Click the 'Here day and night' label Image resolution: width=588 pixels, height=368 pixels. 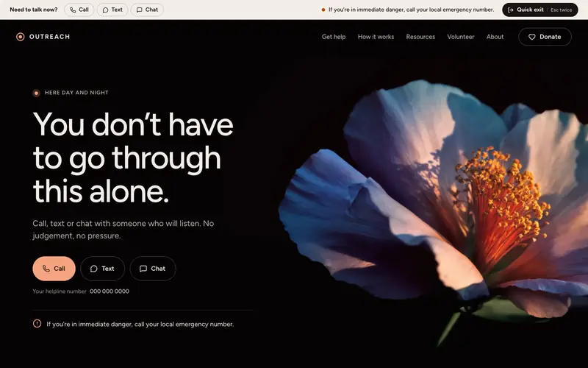(76, 93)
